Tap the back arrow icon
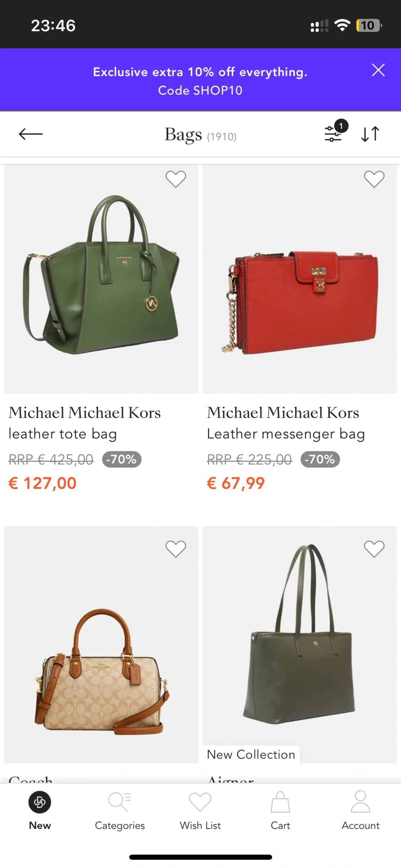Screen dimensions: 401x868 (x=31, y=134)
